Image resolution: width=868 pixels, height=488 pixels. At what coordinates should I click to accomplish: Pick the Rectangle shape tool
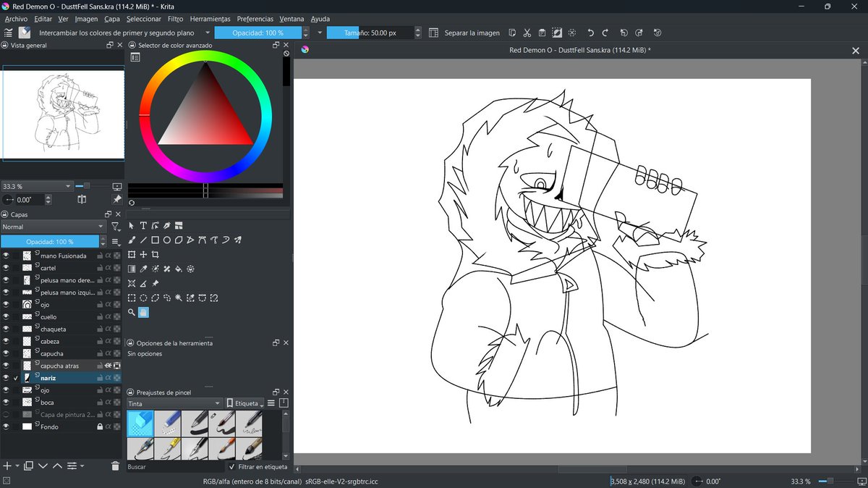155,240
